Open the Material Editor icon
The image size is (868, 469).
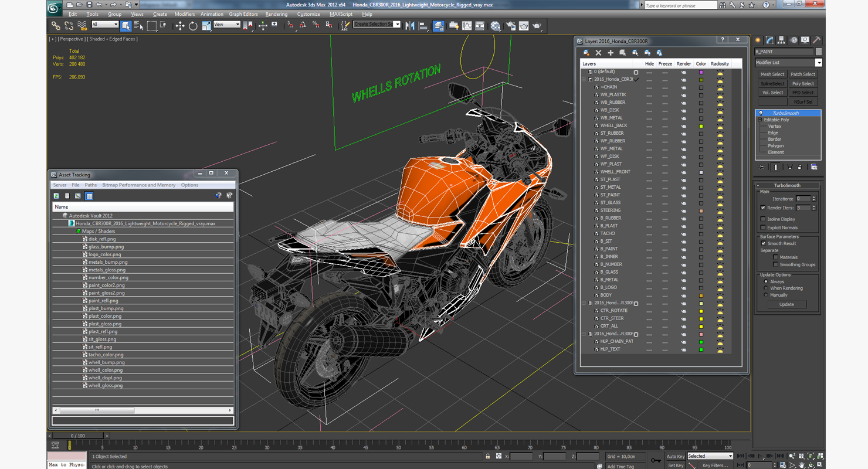[x=496, y=26]
